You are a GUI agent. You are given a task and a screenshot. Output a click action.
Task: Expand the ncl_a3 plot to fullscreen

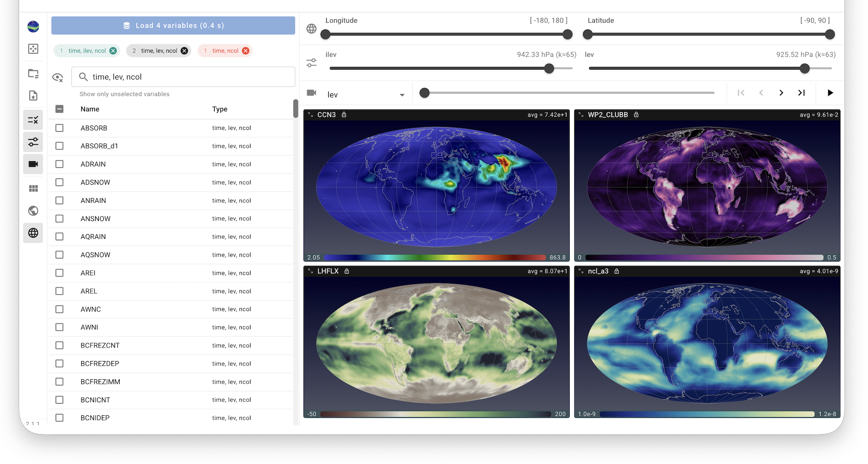tap(581, 271)
